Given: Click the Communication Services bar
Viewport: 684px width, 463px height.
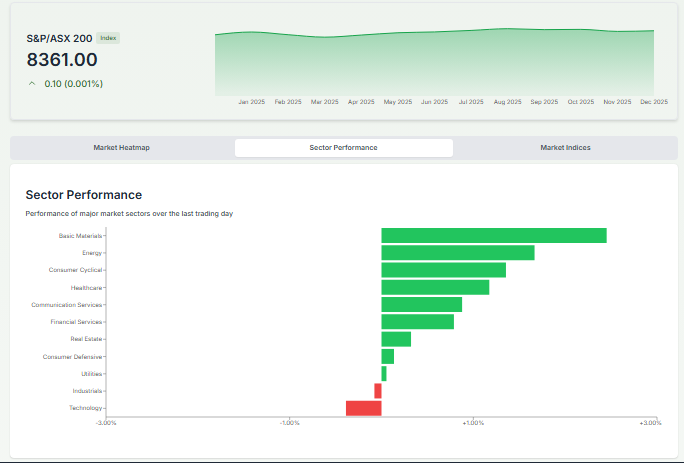Looking at the screenshot, I should coord(422,305).
